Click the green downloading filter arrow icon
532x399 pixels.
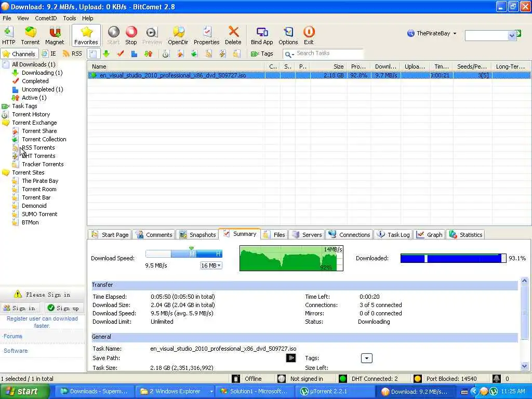106,54
